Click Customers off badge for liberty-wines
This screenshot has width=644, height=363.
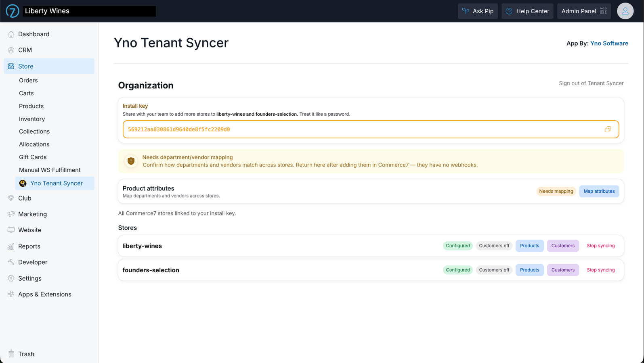[494, 246]
